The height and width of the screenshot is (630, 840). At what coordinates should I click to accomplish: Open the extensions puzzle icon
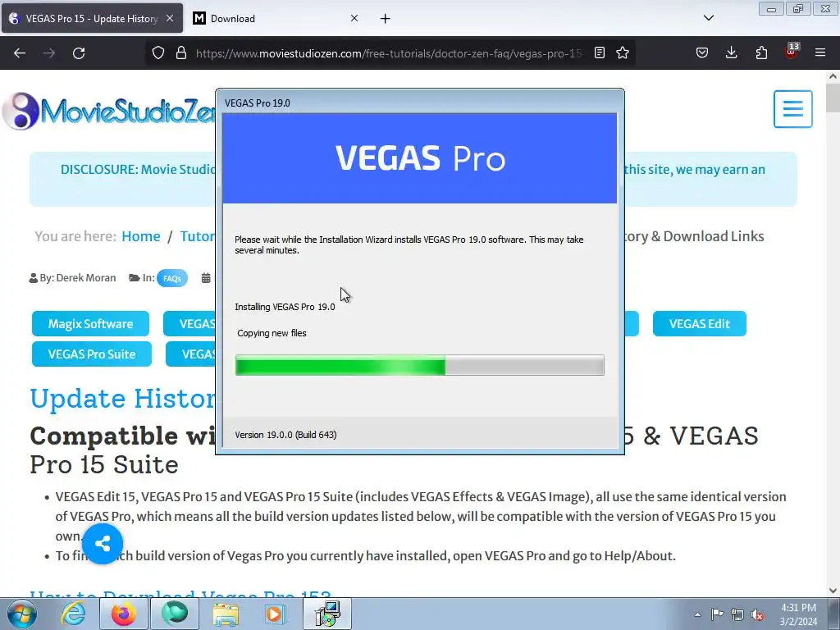tap(761, 52)
